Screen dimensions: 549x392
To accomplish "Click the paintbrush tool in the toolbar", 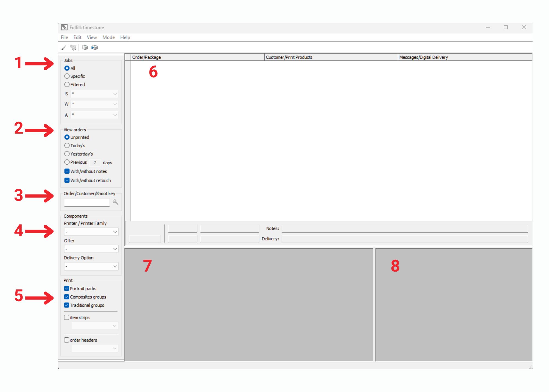I will pyautogui.click(x=64, y=47).
